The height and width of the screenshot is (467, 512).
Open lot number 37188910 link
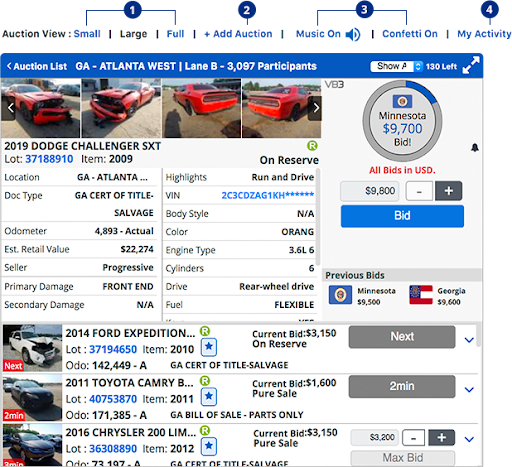coord(49,159)
